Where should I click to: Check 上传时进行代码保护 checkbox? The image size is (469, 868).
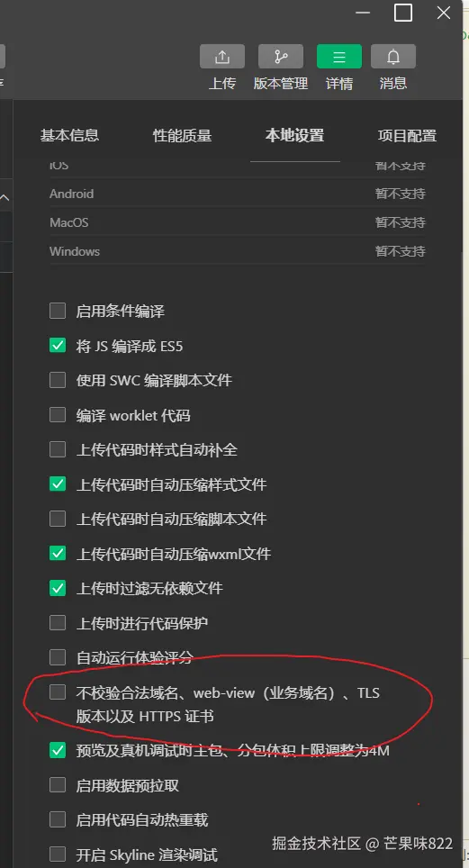(x=58, y=622)
